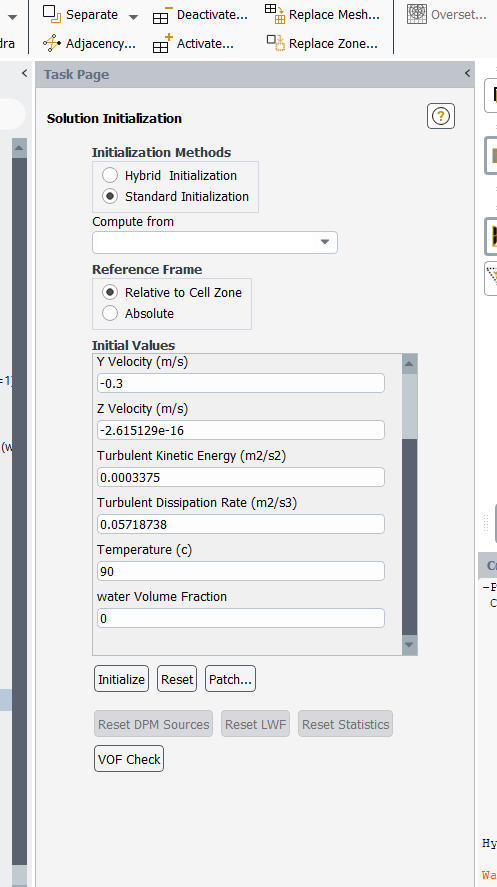Click the Separate zones icon
This screenshot has width=497, height=887.
pyautogui.click(x=52, y=14)
